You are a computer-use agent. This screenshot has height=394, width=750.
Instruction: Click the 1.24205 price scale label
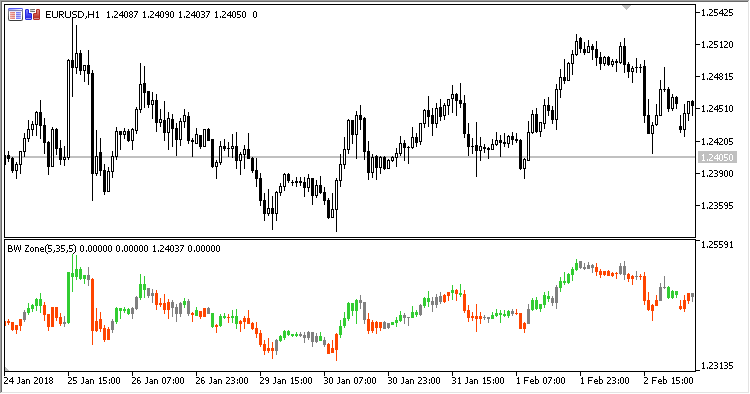pos(717,142)
